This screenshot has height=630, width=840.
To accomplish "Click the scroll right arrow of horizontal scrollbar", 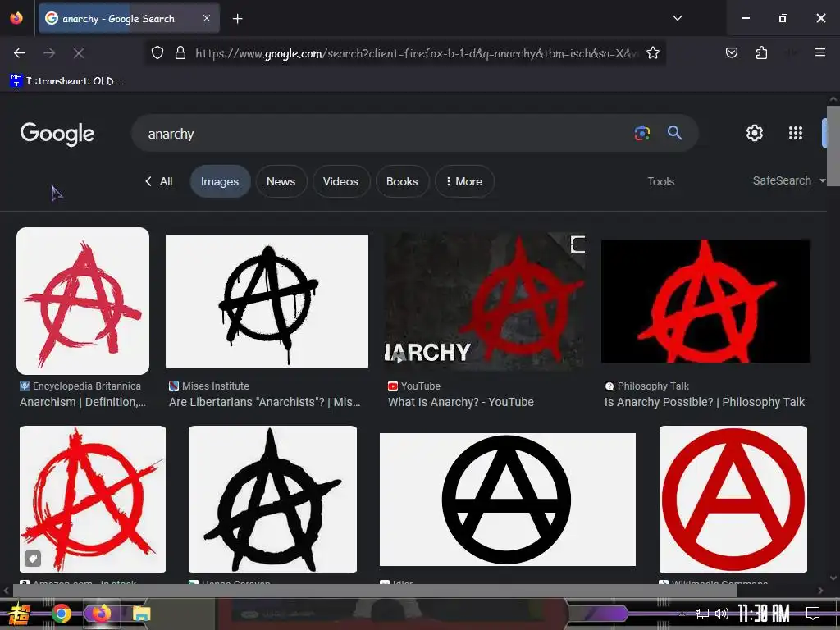I will pos(820,591).
